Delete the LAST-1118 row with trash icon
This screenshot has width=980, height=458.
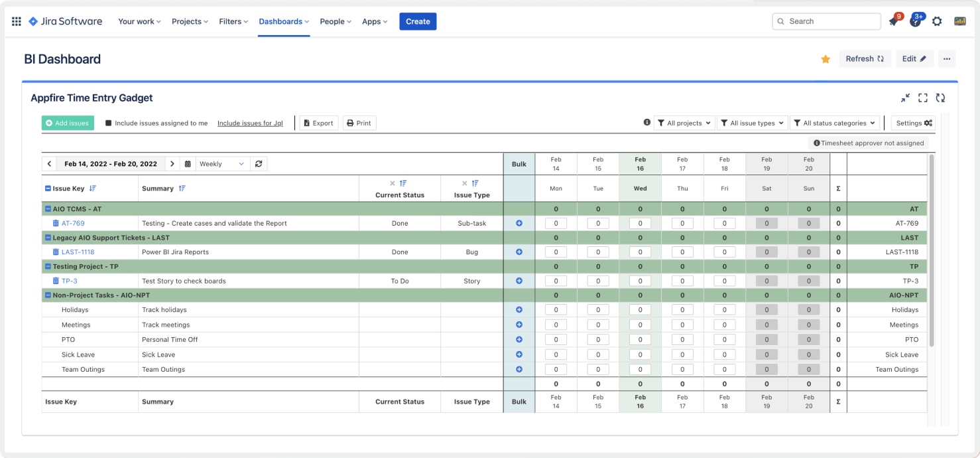(56, 252)
